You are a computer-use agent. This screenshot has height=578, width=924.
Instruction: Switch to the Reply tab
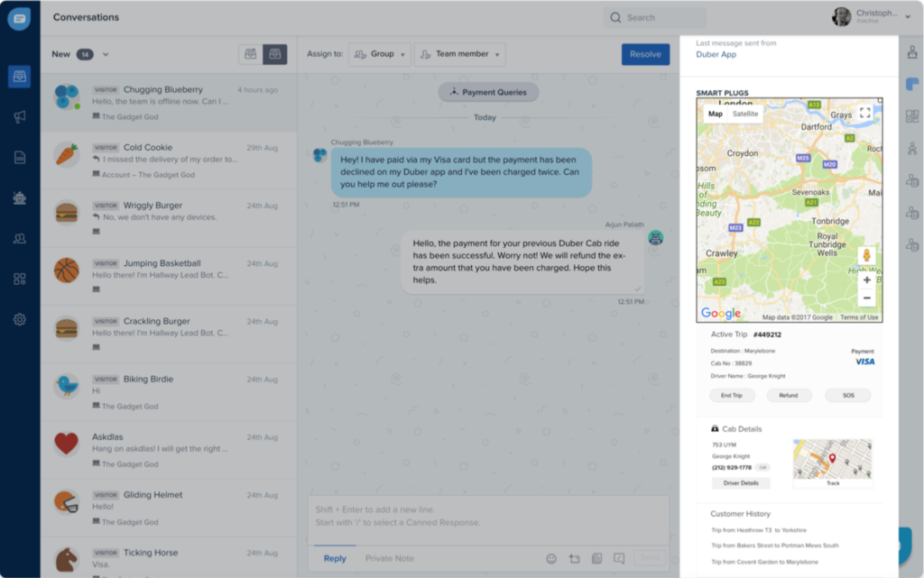click(335, 558)
